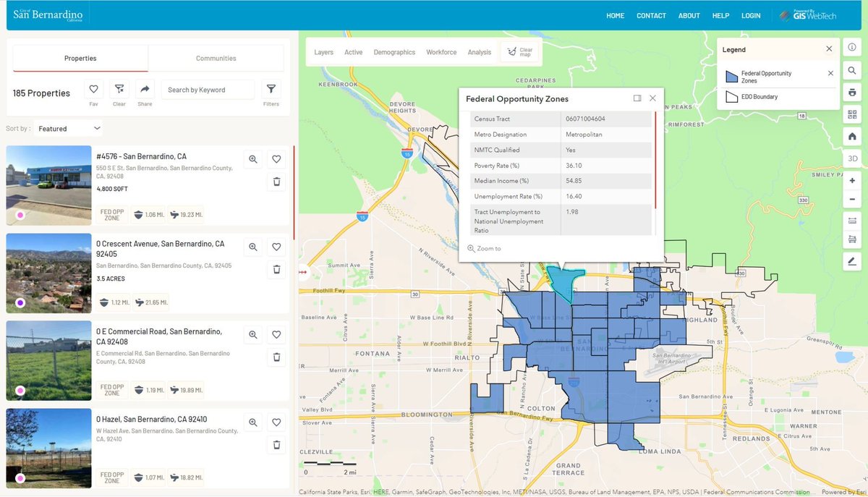
Task: Click the City of San Bernardino logo
Action: pos(48,15)
